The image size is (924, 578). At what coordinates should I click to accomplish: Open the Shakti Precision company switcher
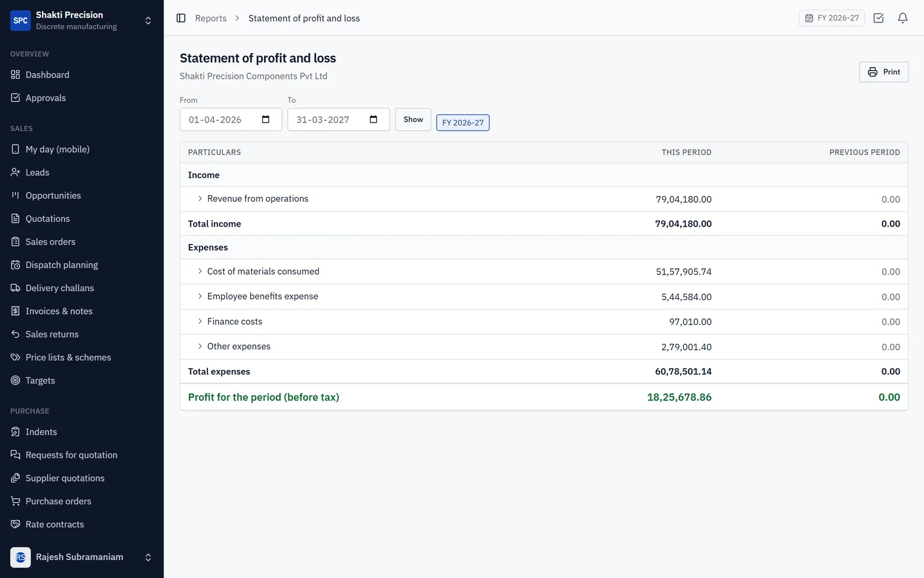[81, 20]
